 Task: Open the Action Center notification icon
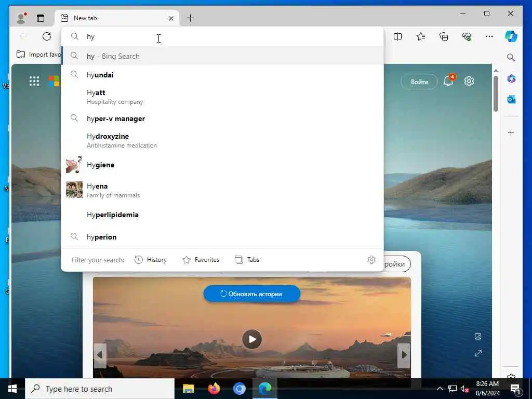[515, 389]
